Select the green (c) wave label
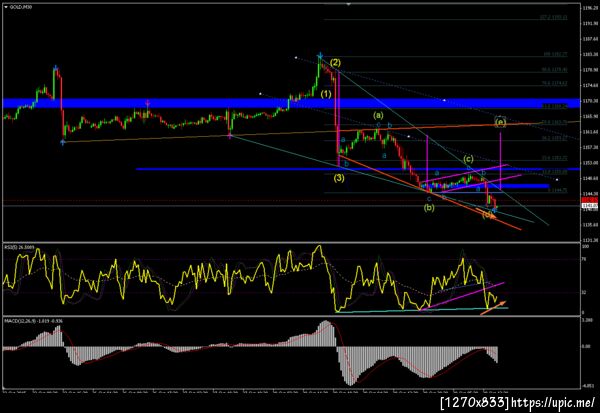Image resolution: width=600 pixels, height=413 pixels. pos(468,158)
